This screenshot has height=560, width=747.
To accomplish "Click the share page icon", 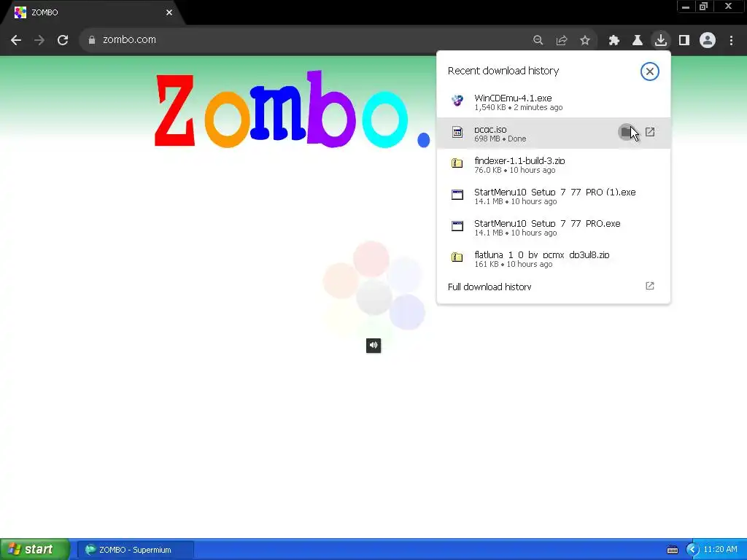I will click(x=562, y=40).
